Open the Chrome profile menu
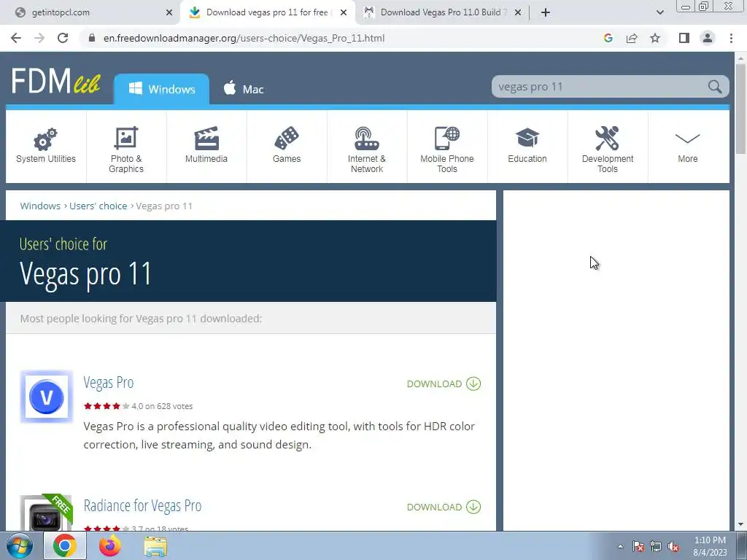This screenshot has width=747, height=560. pyautogui.click(x=708, y=38)
